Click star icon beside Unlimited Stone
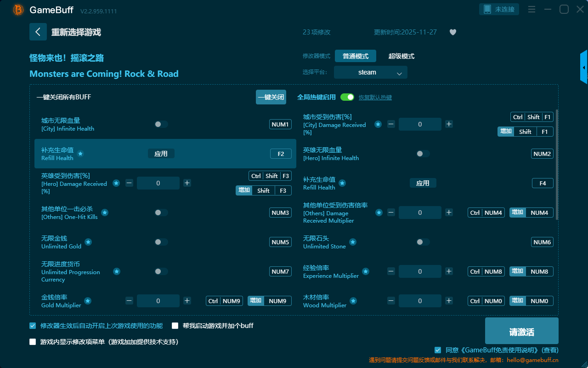Screen dimensions: 588x368 pyautogui.click(x=353, y=242)
